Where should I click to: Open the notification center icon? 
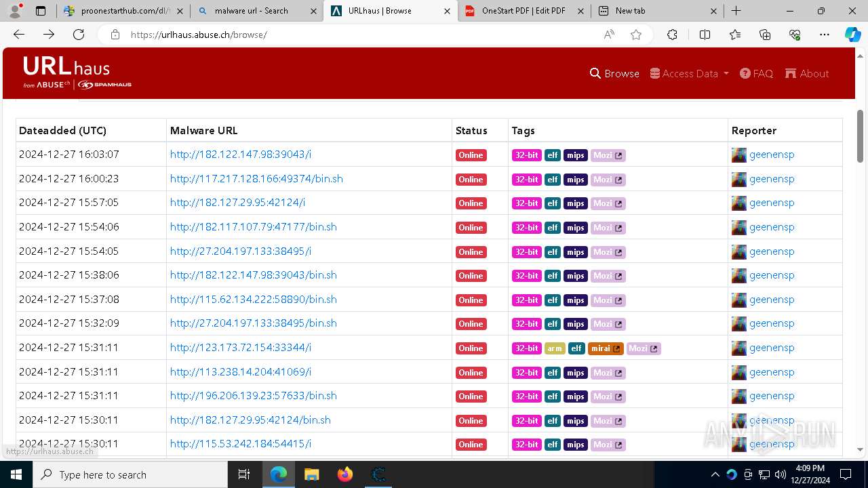coord(846,474)
